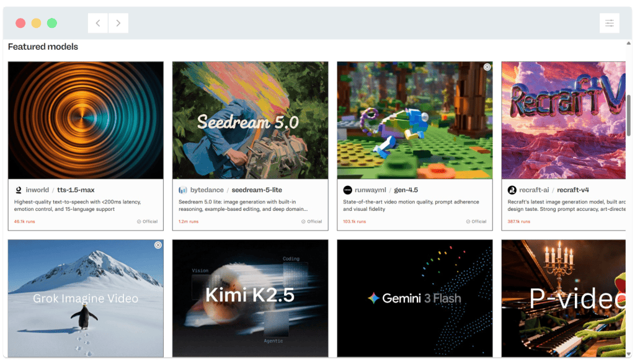
Task: Click the 387.1k runs count
Action: click(519, 221)
